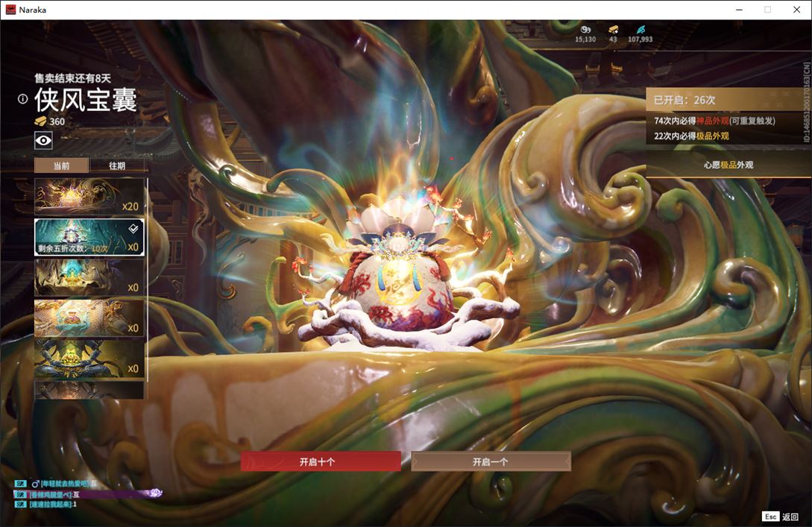
Task: Click the Naraka app icon in title bar
Action: [10, 10]
